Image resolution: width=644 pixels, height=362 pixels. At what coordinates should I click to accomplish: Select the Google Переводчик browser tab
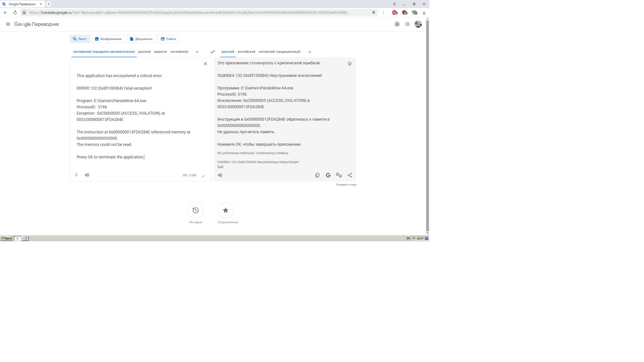tap(22, 4)
